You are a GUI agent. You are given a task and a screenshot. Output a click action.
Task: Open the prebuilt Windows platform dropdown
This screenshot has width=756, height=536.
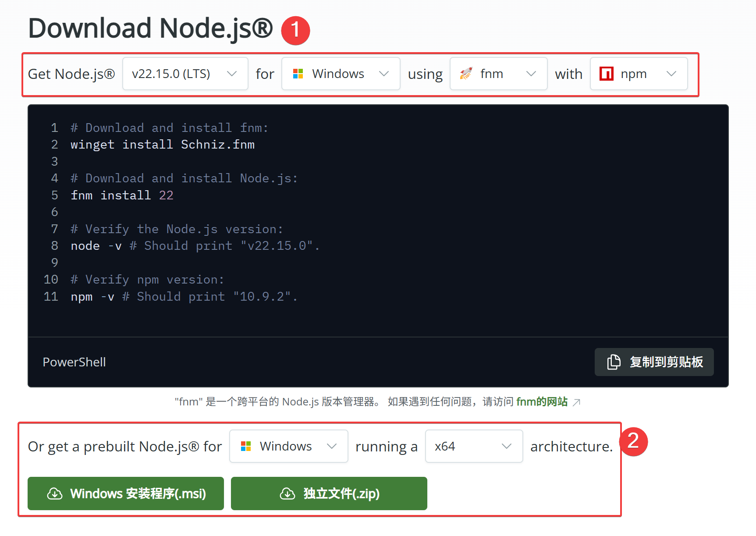pos(288,446)
